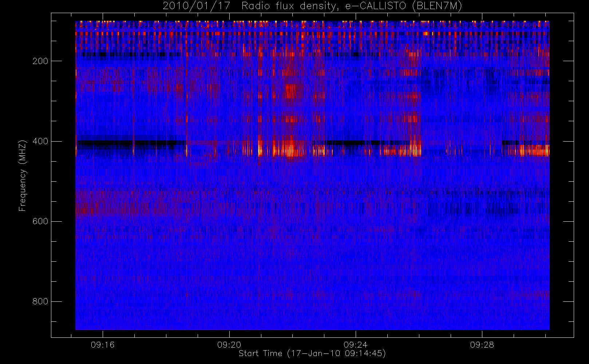589x364 pixels.
Task: Select the 'Frequency (MHZ)' y-axis label
Action: [23, 175]
